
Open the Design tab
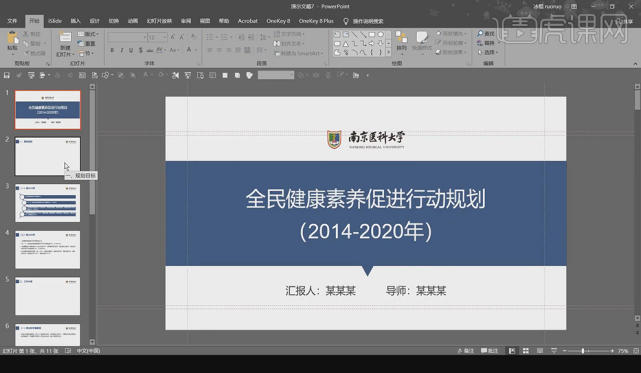(95, 21)
